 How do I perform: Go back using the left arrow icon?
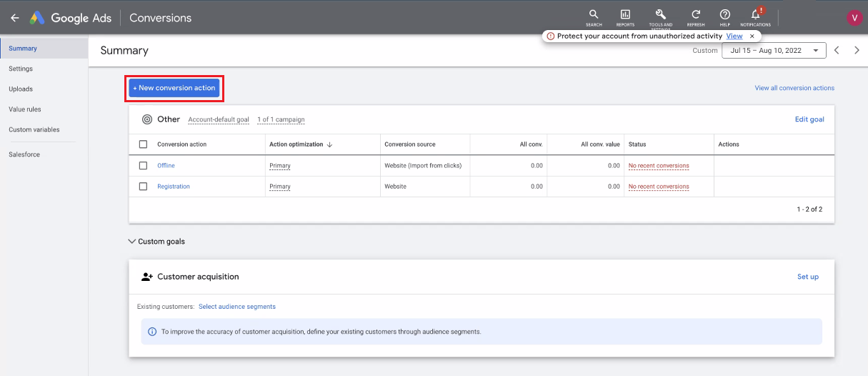(x=14, y=18)
